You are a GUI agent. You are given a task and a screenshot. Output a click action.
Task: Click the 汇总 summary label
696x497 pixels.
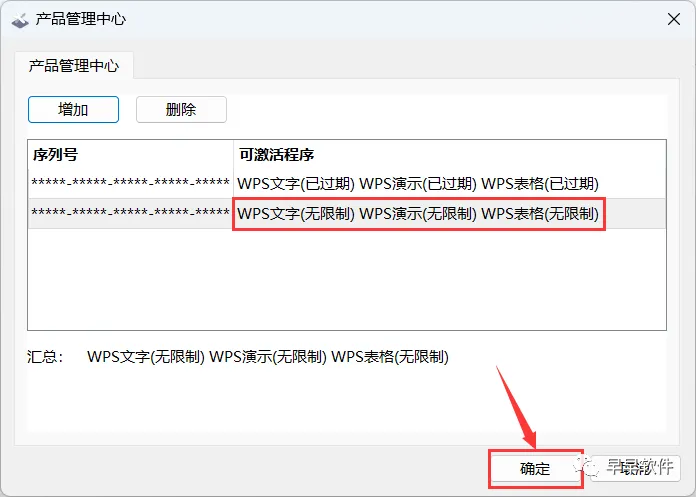pos(45,356)
